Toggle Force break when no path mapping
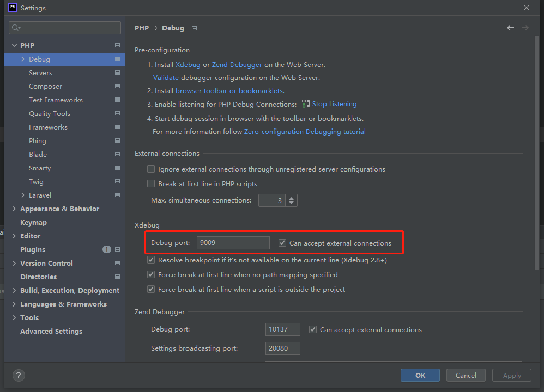The height and width of the screenshot is (392, 544). coord(151,274)
